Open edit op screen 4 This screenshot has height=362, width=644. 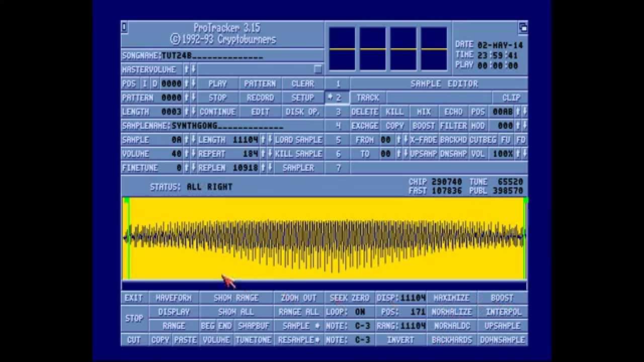tap(338, 126)
